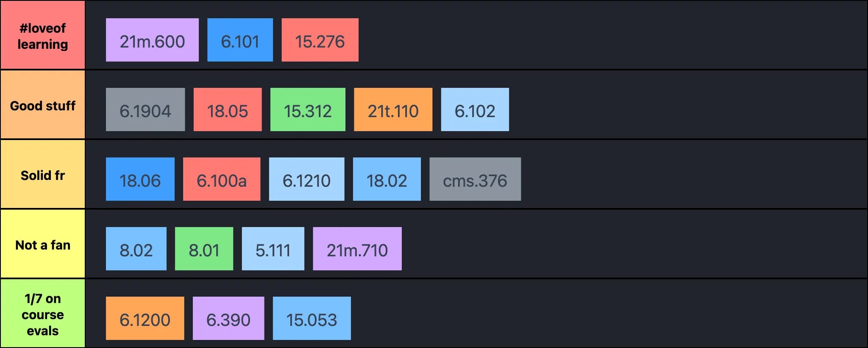Click the #loveof learning tier label

43,35
